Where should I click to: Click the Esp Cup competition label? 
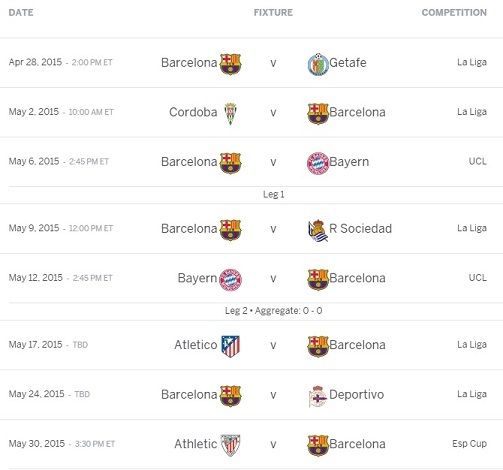(469, 444)
